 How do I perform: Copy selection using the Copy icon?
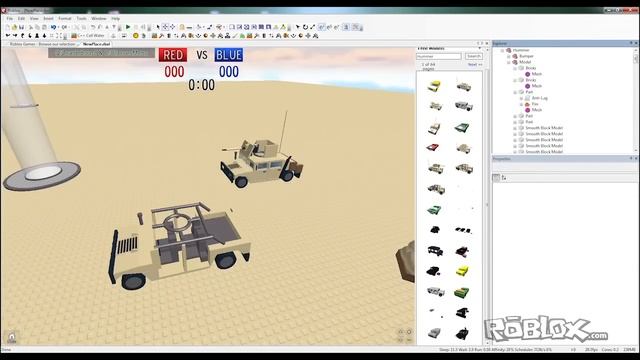click(38, 27)
